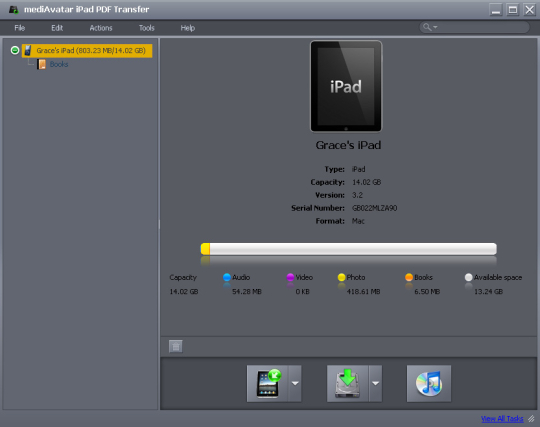540x427 pixels.
Task: Click the Serial Number value GB022MLZA90
Action: point(374,208)
